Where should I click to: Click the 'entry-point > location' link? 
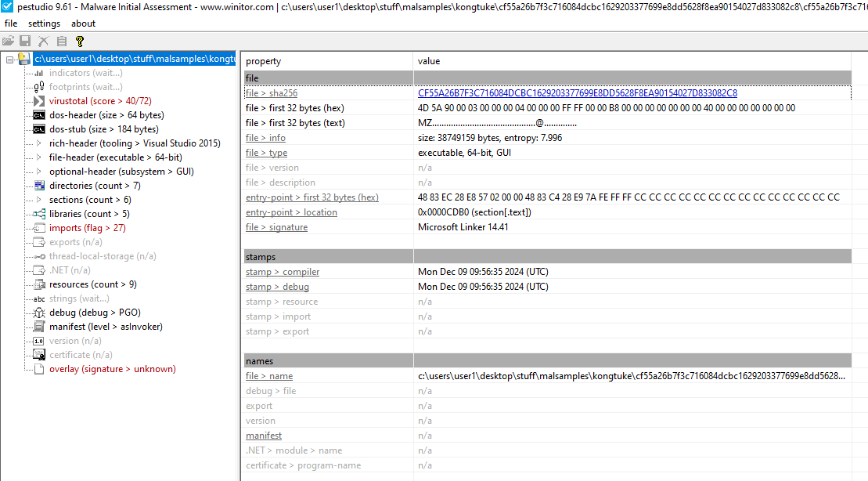(291, 212)
